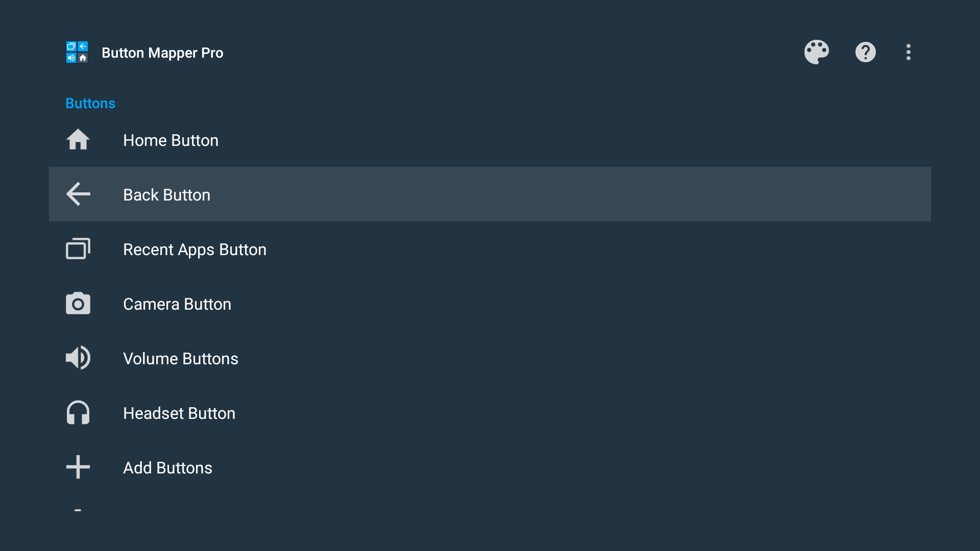The width and height of the screenshot is (980, 551).
Task: Open Home Button settings
Action: coord(170,140)
